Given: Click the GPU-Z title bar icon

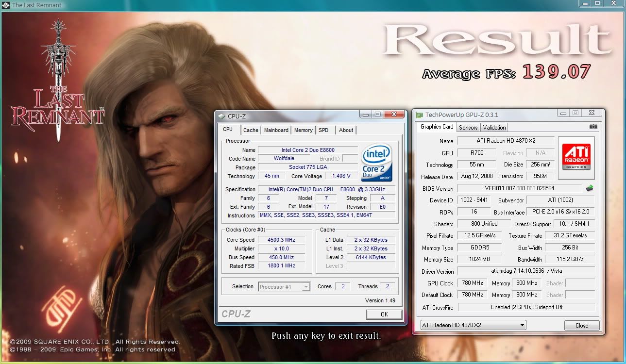Looking at the screenshot, I should tap(419, 115).
